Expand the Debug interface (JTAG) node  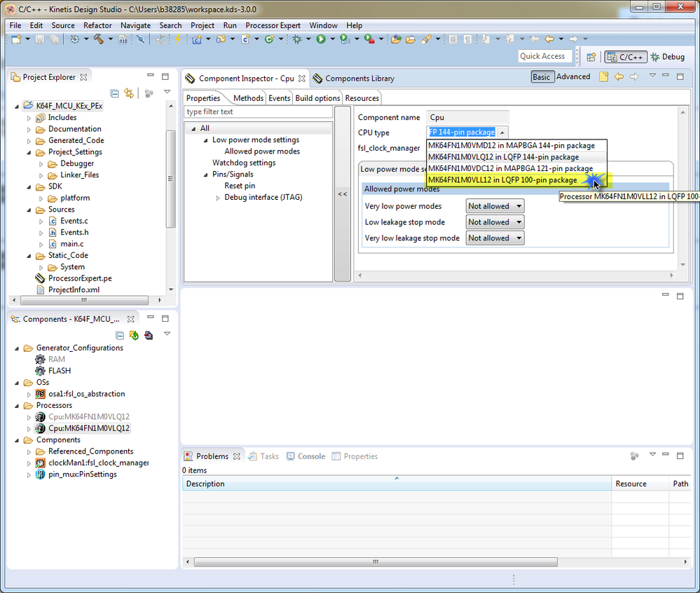217,198
